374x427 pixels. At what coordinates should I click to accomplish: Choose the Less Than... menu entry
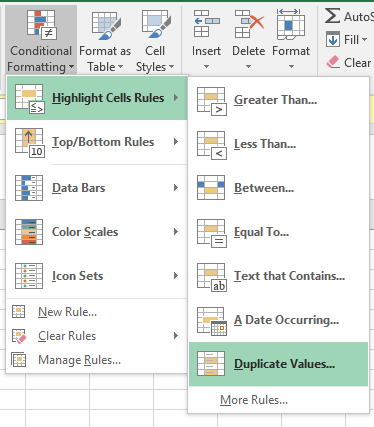tap(278, 144)
